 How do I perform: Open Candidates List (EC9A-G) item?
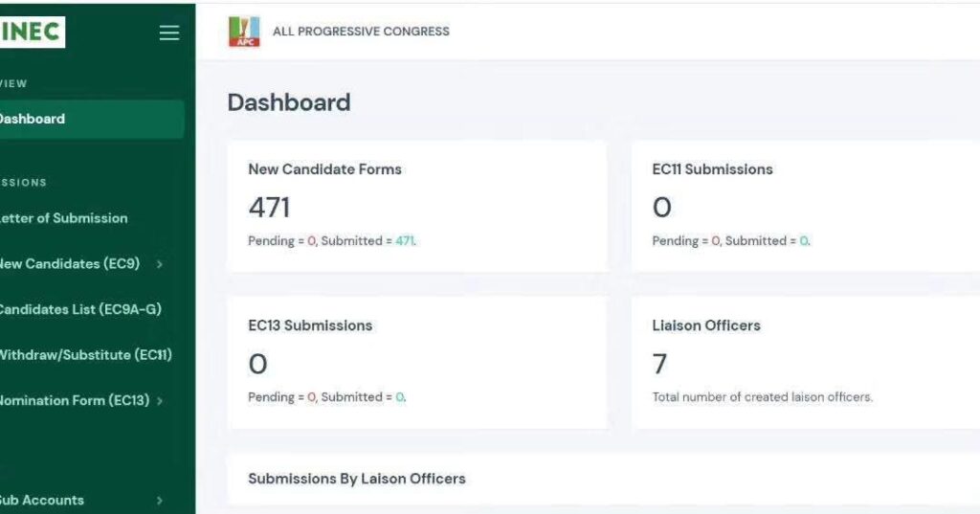tap(80, 309)
